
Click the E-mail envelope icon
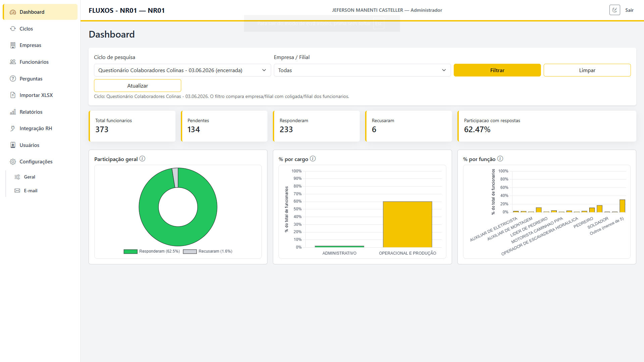(x=17, y=191)
